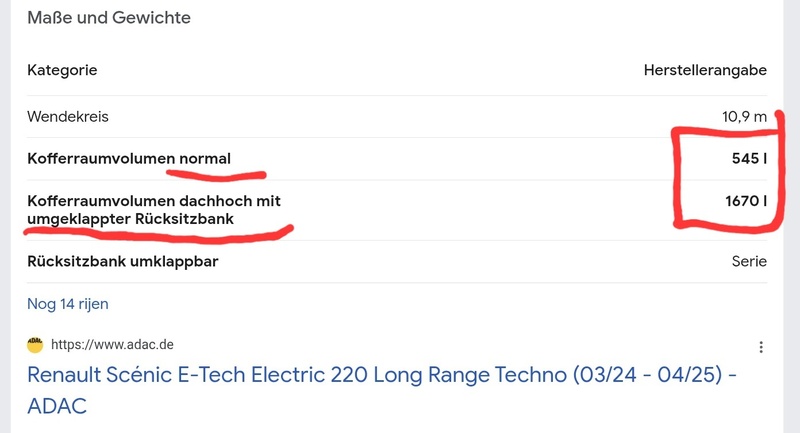Expand table with 'Nog 14 rijen'
Screen dimensions: 800x433
click(x=68, y=303)
